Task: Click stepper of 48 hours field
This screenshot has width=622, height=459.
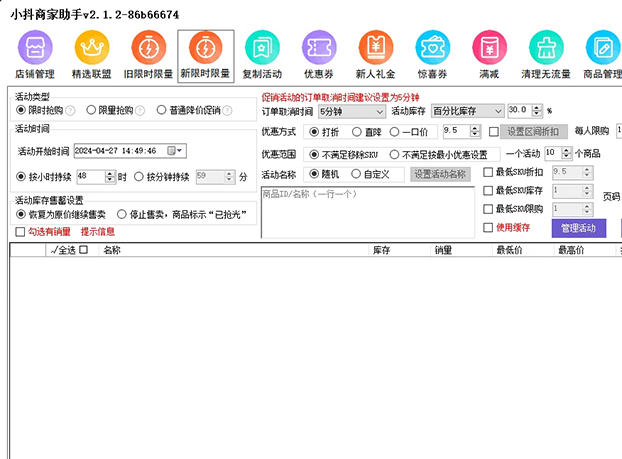Action: pyautogui.click(x=110, y=177)
